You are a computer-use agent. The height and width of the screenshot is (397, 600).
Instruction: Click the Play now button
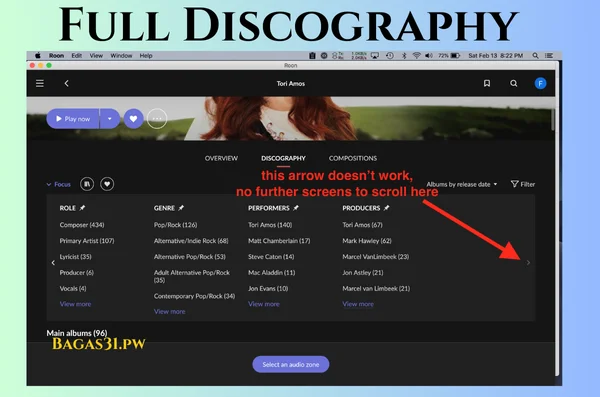[x=73, y=119]
